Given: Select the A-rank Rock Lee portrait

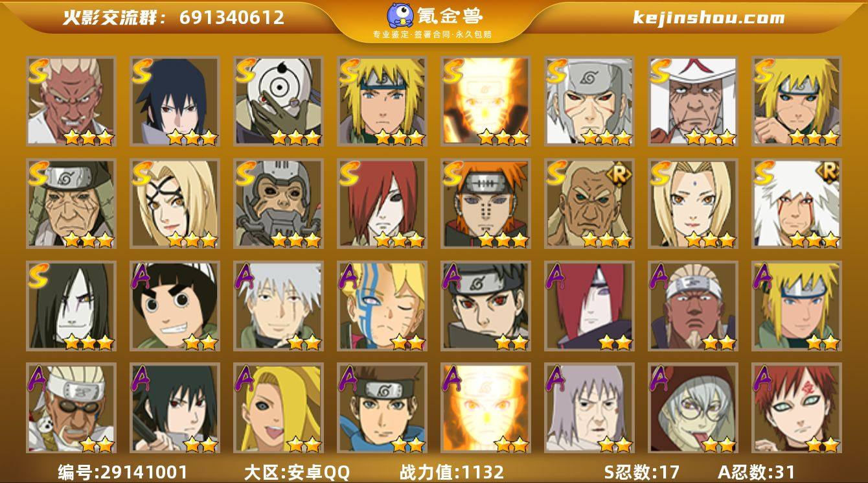Looking at the screenshot, I should (174, 305).
